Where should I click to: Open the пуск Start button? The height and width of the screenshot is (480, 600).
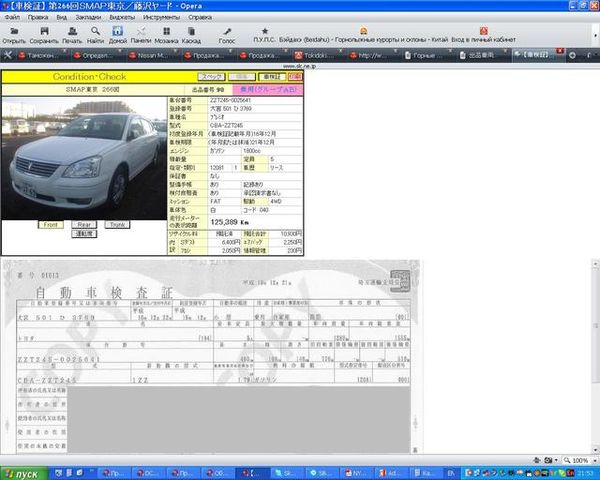(x=24, y=474)
